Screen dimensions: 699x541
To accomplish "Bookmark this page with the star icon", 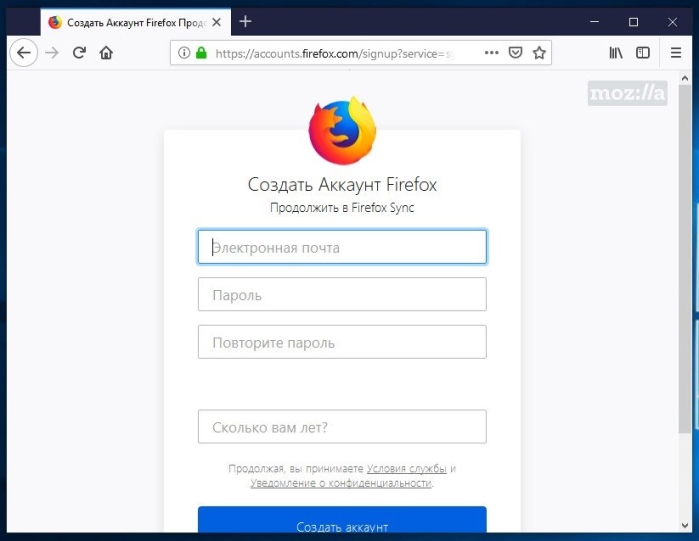I will (539, 53).
